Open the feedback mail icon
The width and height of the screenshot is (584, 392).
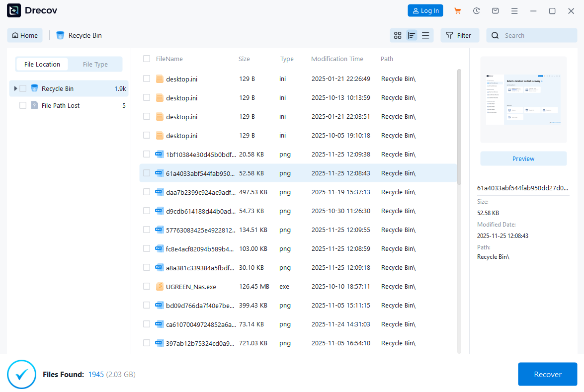pyautogui.click(x=495, y=10)
